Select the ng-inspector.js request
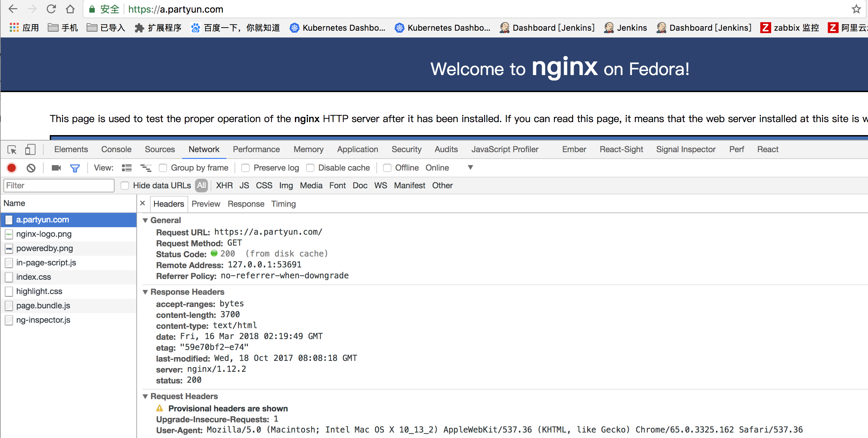The height and width of the screenshot is (438, 868). click(69, 320)
